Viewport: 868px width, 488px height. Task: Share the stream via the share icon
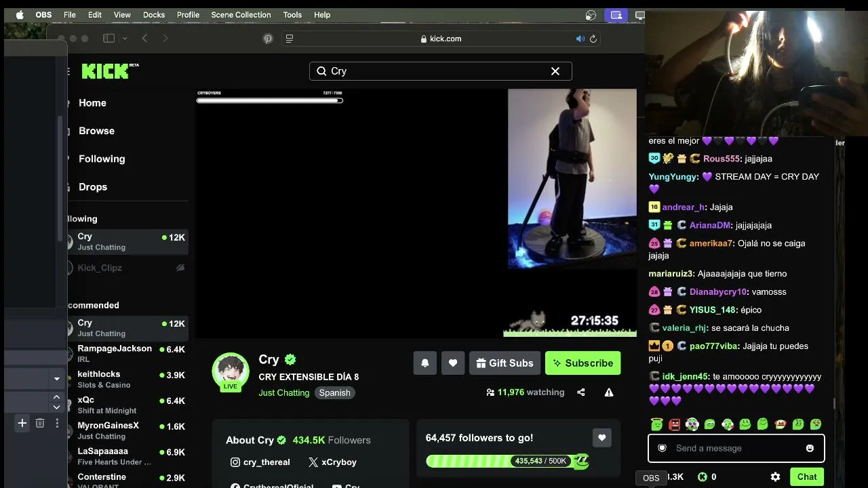[x=581, y=392]
